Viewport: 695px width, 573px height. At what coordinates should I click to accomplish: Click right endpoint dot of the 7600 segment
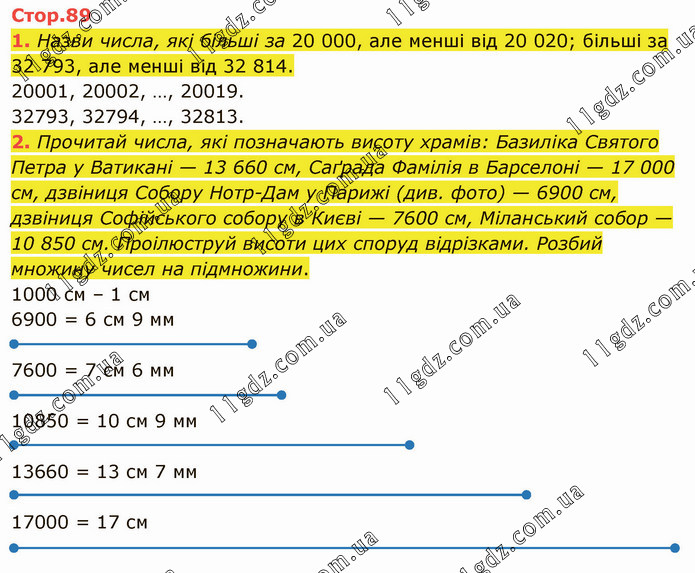pyautogui.click(x=281, y=395)
